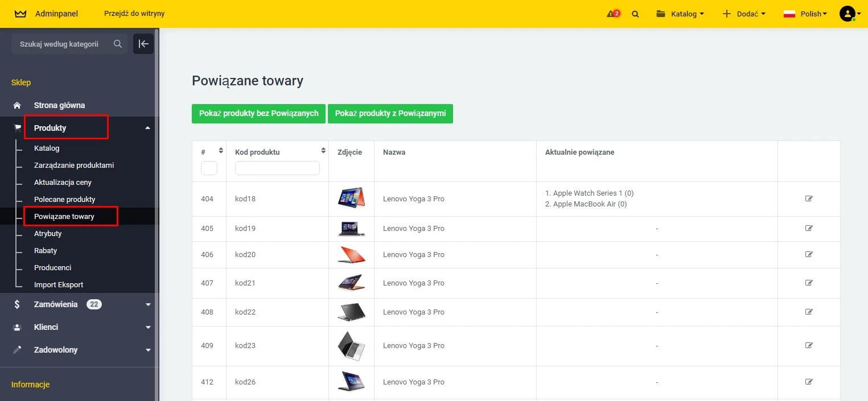Sort the table by Kod produktu column

click(x=323, y=150)
